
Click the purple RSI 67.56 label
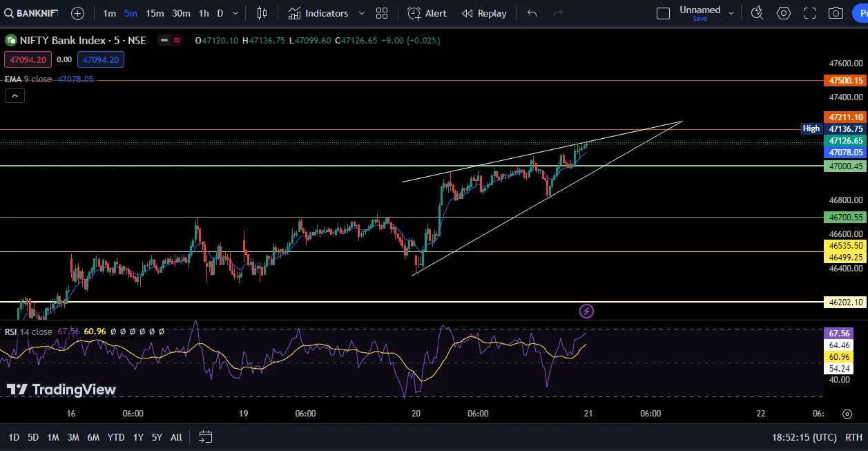coord(839,333)
